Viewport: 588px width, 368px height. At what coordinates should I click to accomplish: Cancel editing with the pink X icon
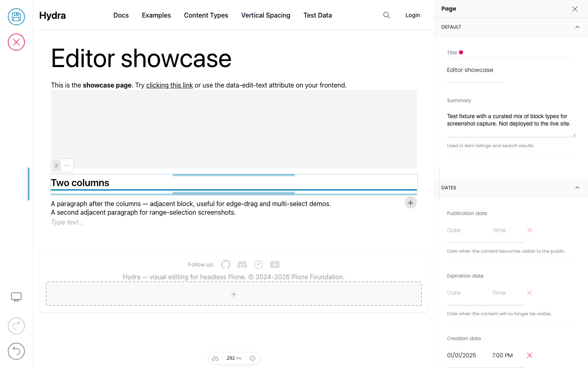pos(16,42)
